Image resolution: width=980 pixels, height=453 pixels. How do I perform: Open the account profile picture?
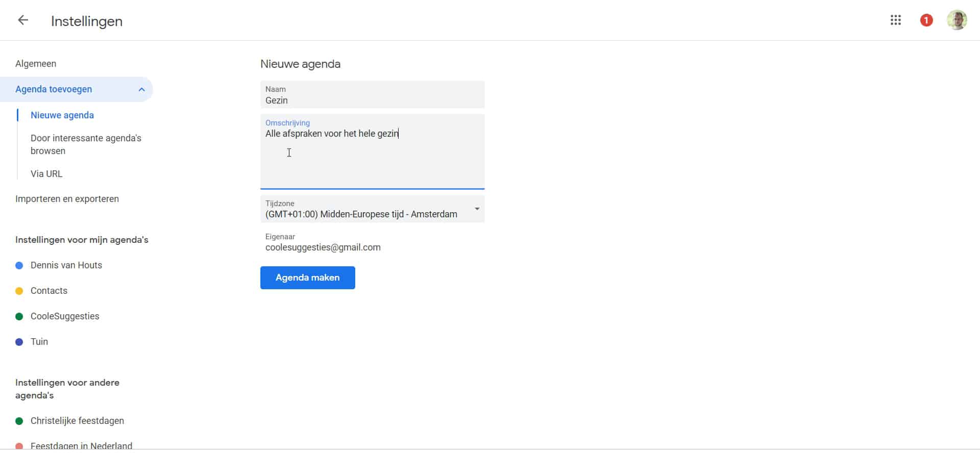click(x=957, y=20)
